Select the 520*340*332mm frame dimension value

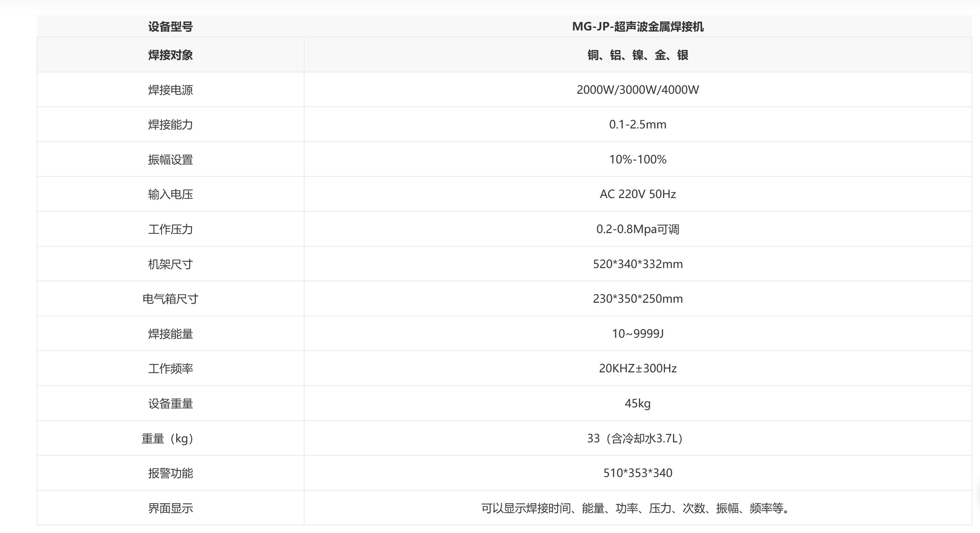638,264
